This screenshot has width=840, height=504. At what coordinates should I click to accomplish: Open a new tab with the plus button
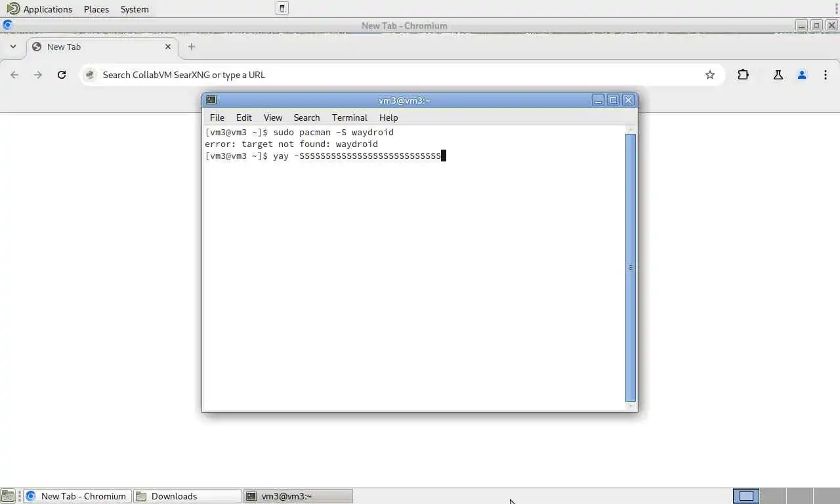pos(191,47)
